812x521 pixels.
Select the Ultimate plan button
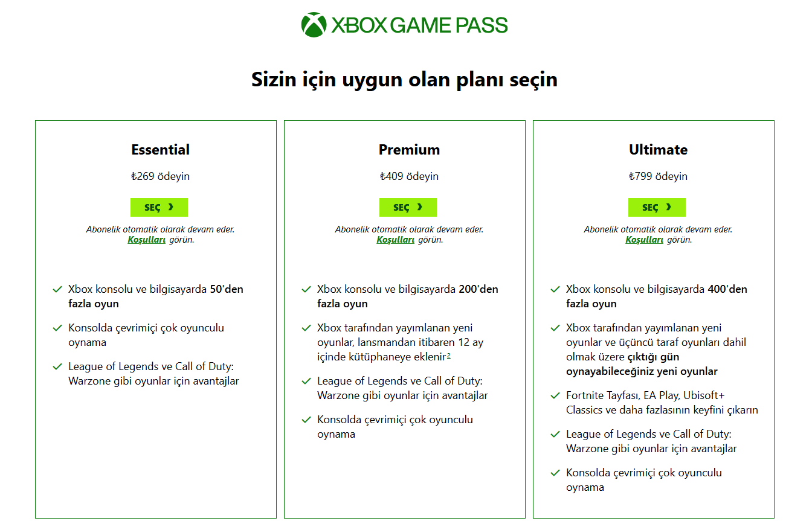click(657, 207)
